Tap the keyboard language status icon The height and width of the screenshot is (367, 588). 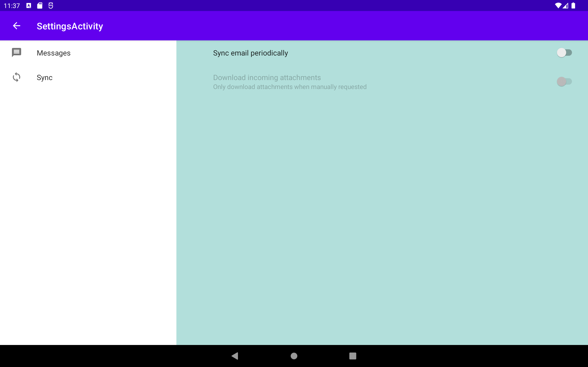[29, 6]
